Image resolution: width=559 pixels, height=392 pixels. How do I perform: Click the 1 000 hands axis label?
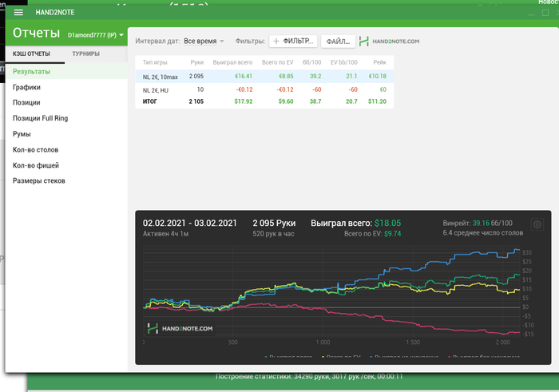323,343
